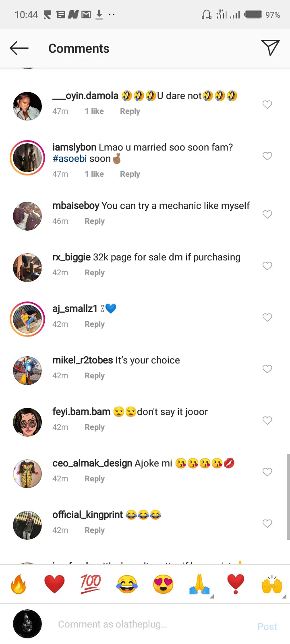Heart the comment from feyi.bam.bam
Image resolution: width=290 pixels, height=644 pixels.
pyautogui.click(x=267, y=421)
